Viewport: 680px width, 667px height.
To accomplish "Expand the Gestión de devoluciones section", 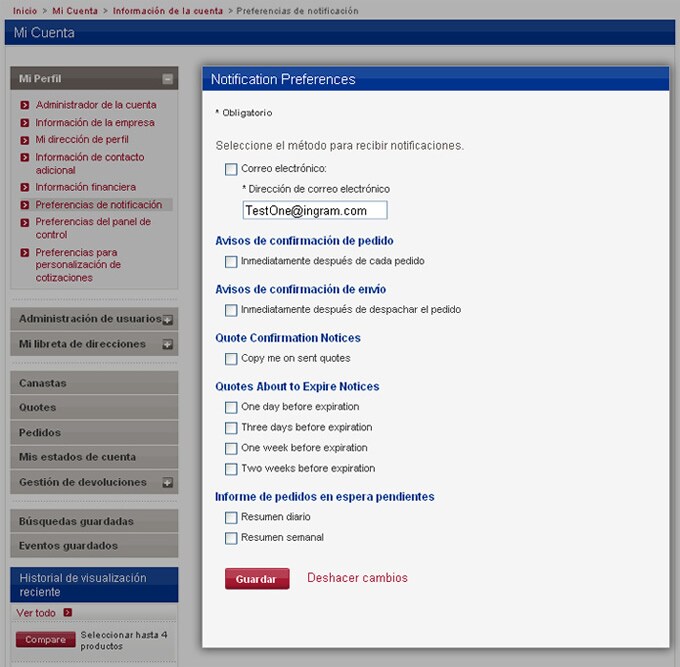I will click(167, 483).
